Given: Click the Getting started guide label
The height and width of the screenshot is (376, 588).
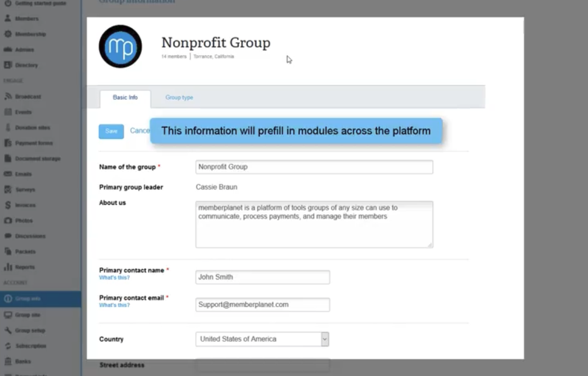Looking at the screenshot, I should [41, 3].
